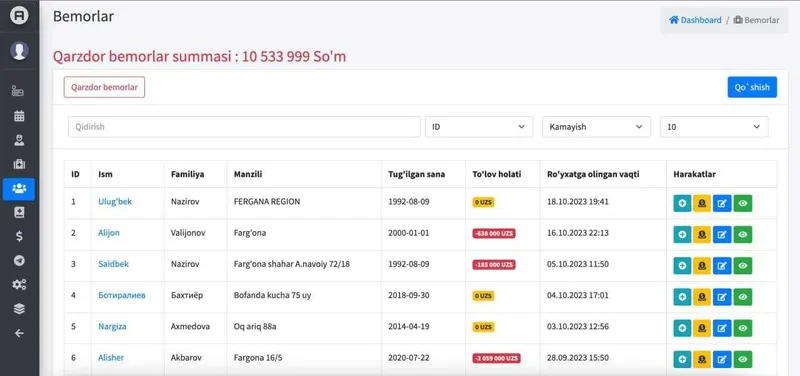This screenshot has height=376, width=800.
Task: Click the Qarzdor bemorlar button
Action: 105,87
